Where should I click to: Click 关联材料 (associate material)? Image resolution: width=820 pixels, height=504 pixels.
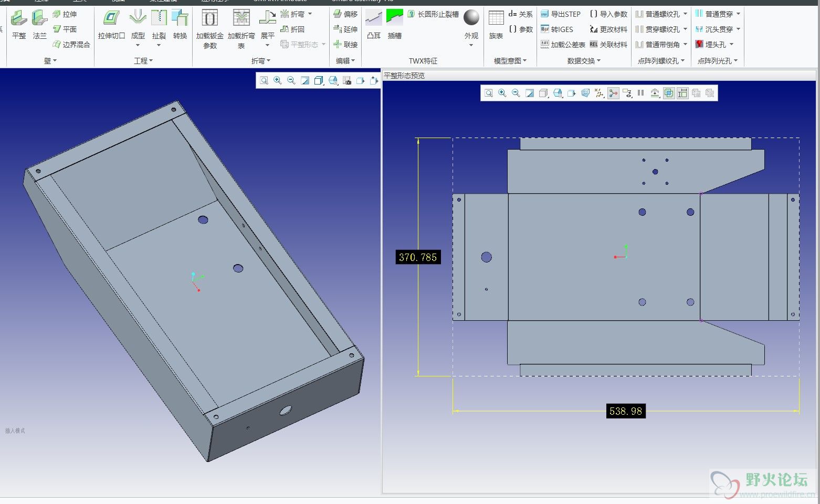coord(608,45)
